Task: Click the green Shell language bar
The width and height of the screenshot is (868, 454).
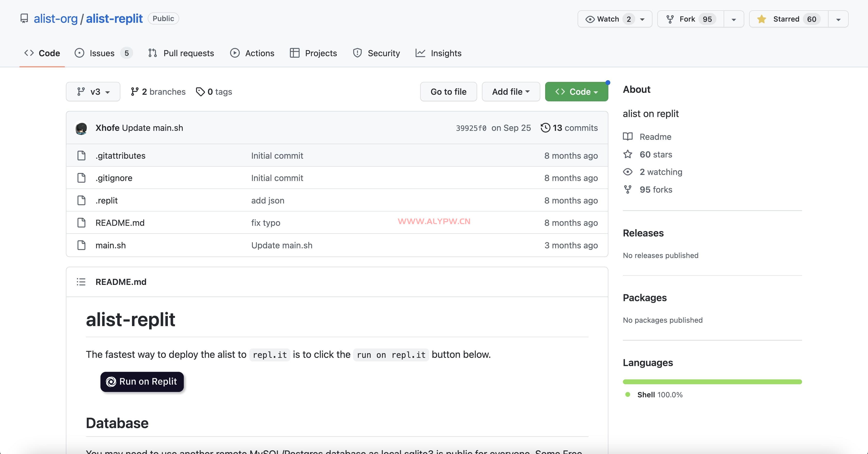Action: (x=712, y=382)
